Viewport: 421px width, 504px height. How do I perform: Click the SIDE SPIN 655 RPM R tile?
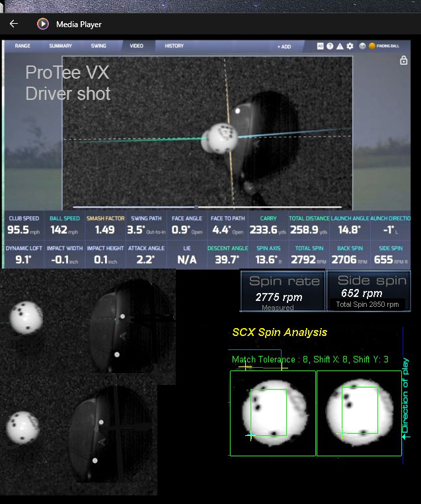[x=391, y=255]
